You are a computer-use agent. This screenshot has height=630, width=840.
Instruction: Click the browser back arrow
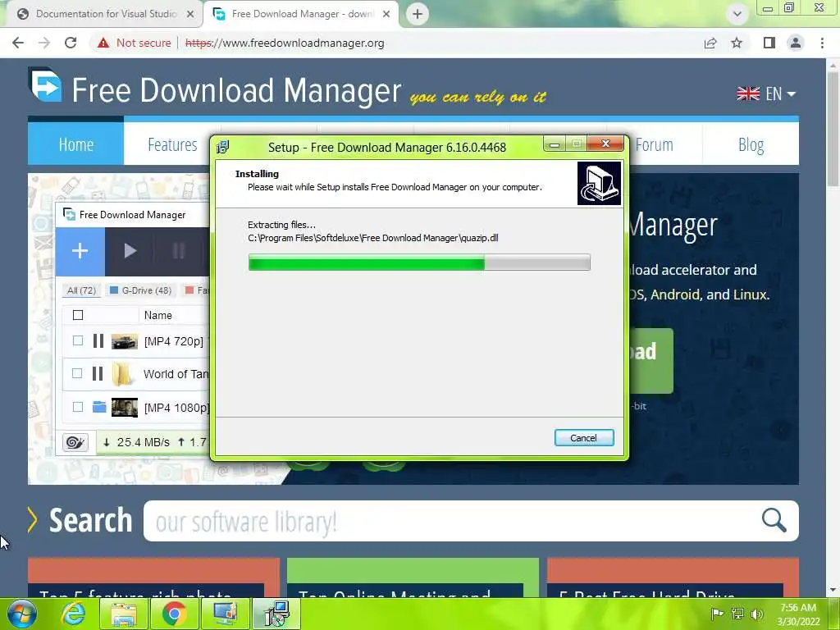pyautogui.click(x=18, y=43)
